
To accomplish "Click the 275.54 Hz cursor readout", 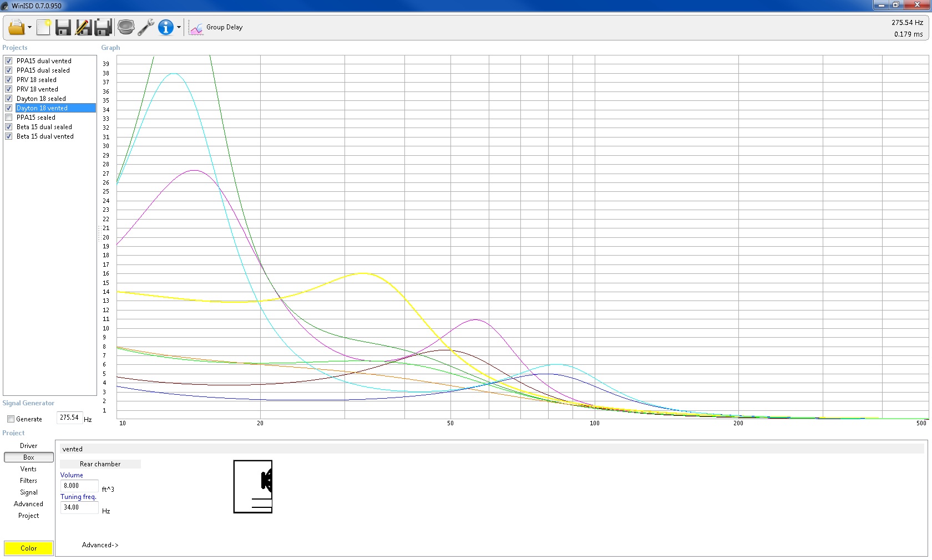I will click(907, 23).
